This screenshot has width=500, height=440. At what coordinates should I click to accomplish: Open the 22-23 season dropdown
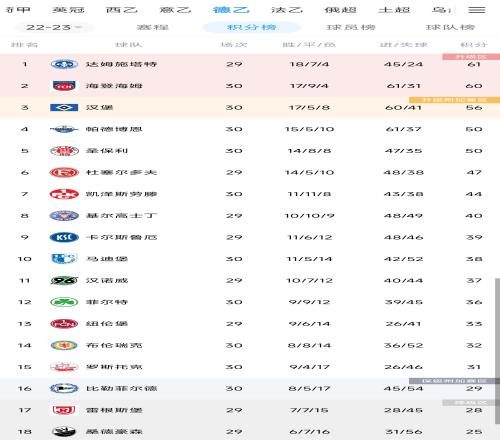(53, 27)
